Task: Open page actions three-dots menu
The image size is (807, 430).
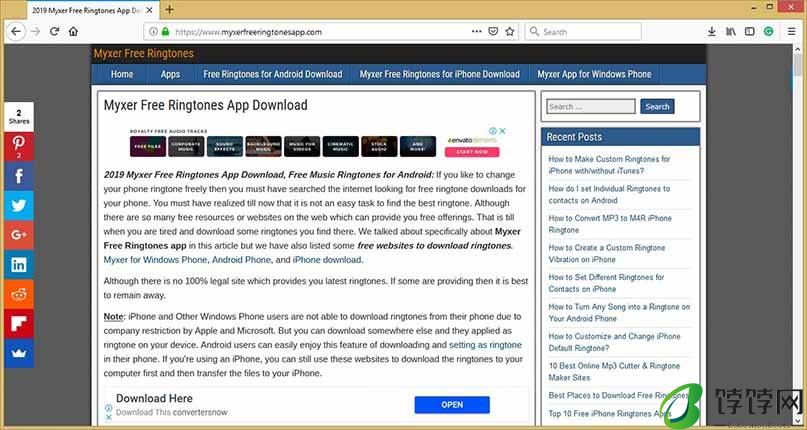Action: click(477, 31)
